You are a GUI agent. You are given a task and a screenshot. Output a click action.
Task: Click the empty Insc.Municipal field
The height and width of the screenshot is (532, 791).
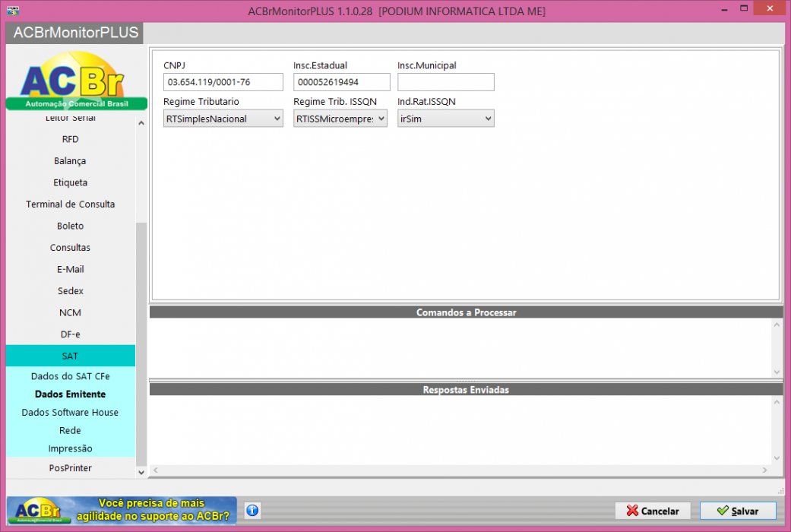point(446,82)
